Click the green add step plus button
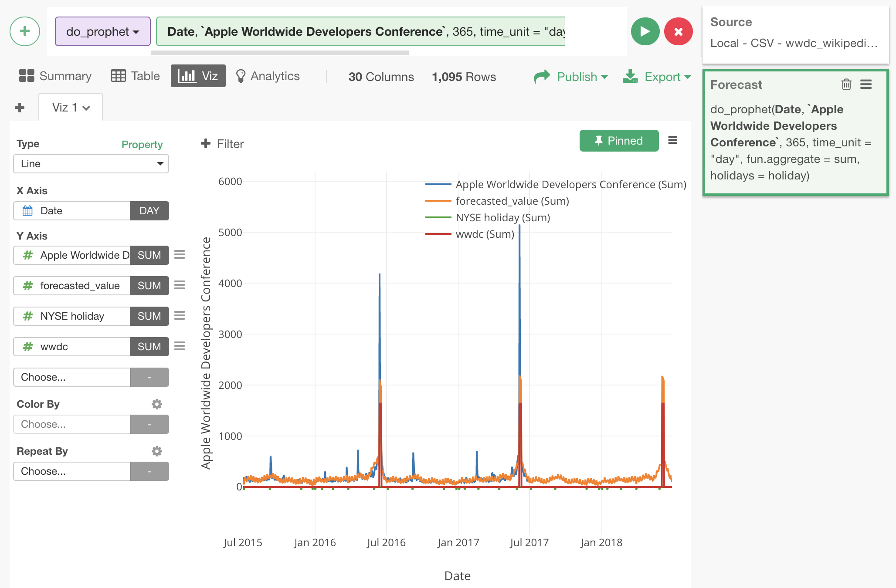The height and width of the screenshot is (588, 896). [25, 31]
